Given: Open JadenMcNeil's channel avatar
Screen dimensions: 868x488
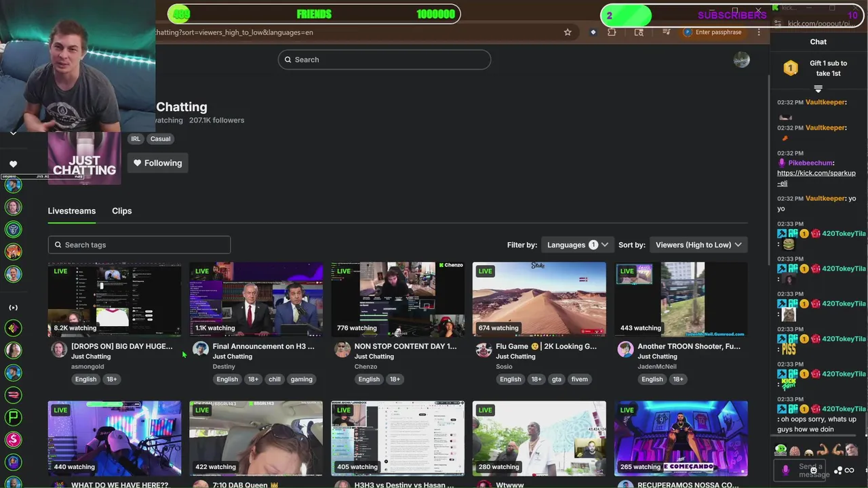Looking at the screenshot, I should coord(625,349).
